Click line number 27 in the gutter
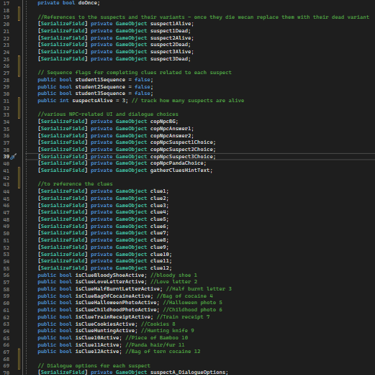This screenshot has height=375, width=375. (6, 73)
